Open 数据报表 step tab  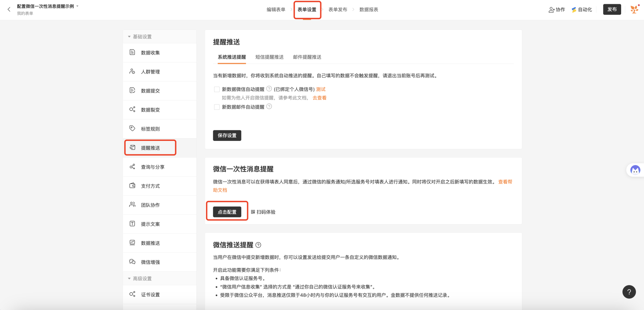tap(369, 10)
